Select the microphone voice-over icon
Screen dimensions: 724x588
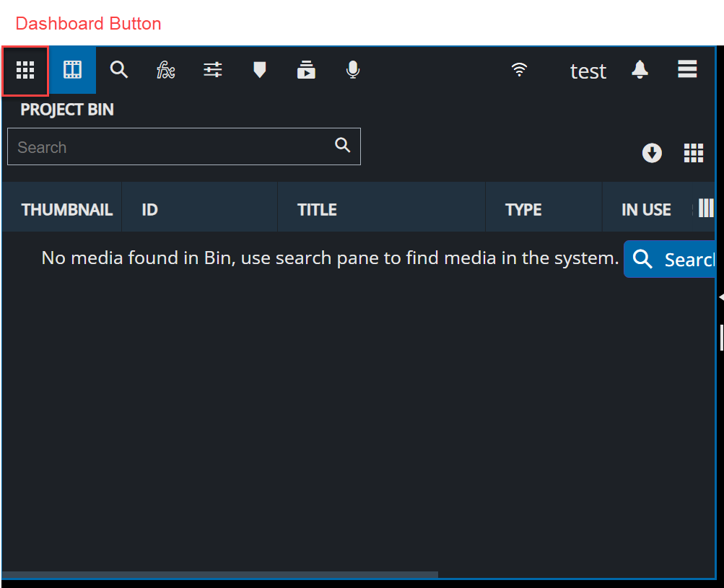352,70
